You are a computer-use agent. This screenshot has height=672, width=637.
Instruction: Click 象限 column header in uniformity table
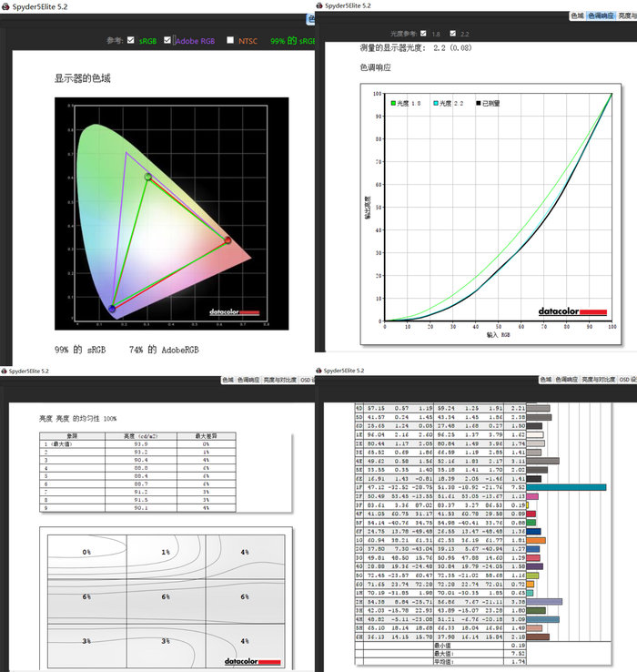[x=72, y=436]
